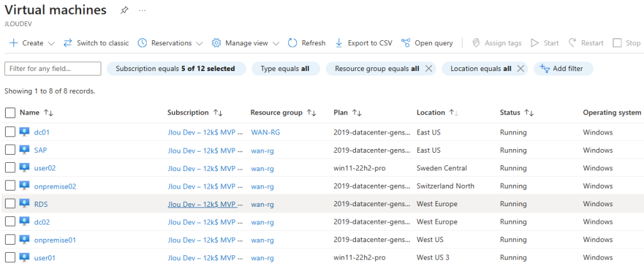Check the dc01 row checkbox

[x=10, y=132]
